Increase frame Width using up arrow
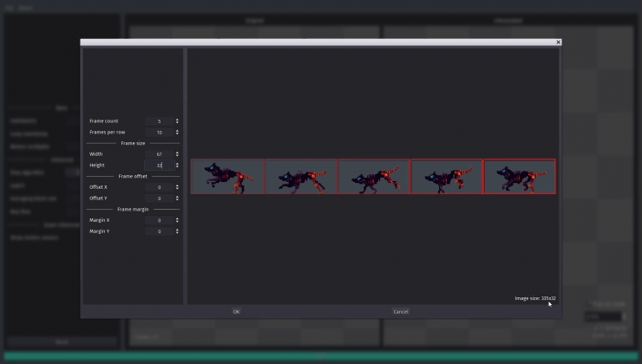 click(177, 153)
